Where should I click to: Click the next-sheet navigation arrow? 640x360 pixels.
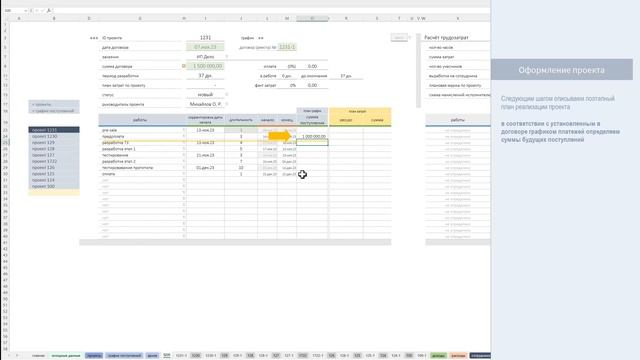click(x=17, y=356)
